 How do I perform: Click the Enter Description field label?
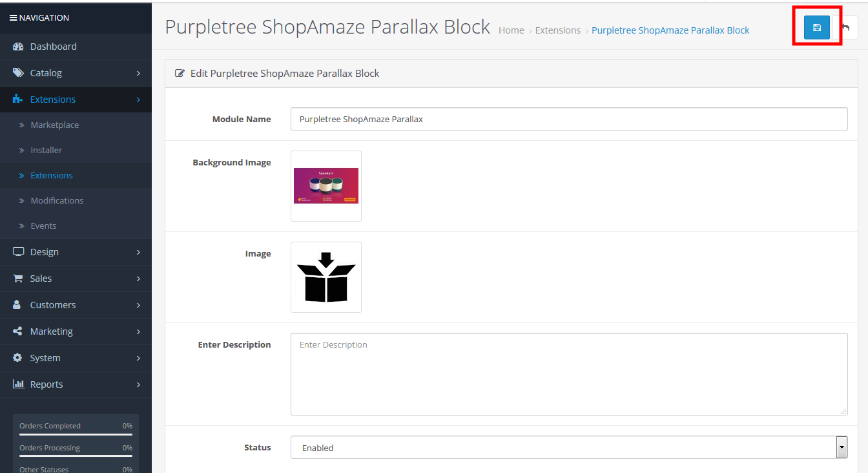pos(234,344)
